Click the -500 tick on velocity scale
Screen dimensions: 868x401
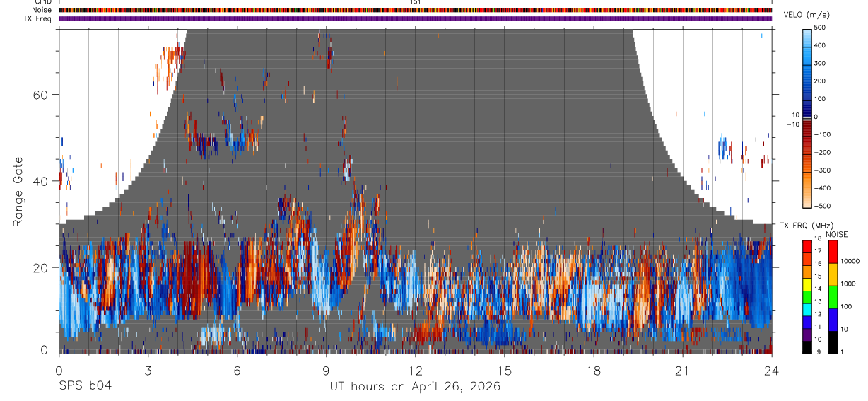pos(824,206)
